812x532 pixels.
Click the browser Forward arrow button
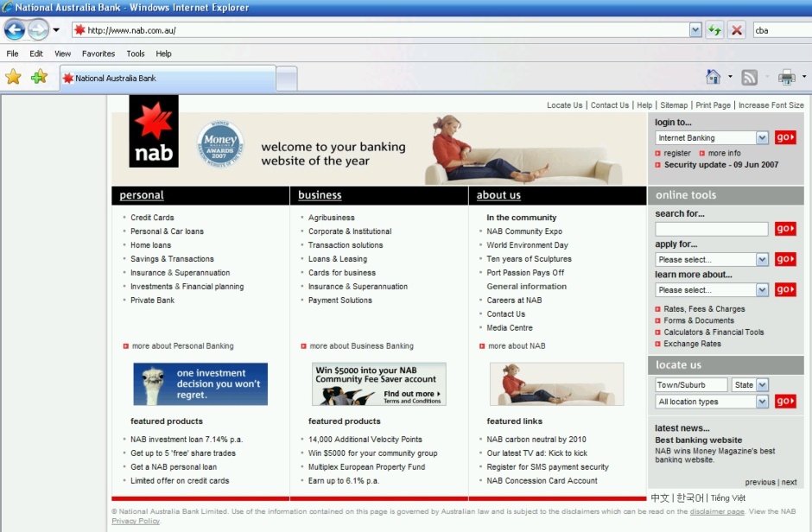click(38, 30)
